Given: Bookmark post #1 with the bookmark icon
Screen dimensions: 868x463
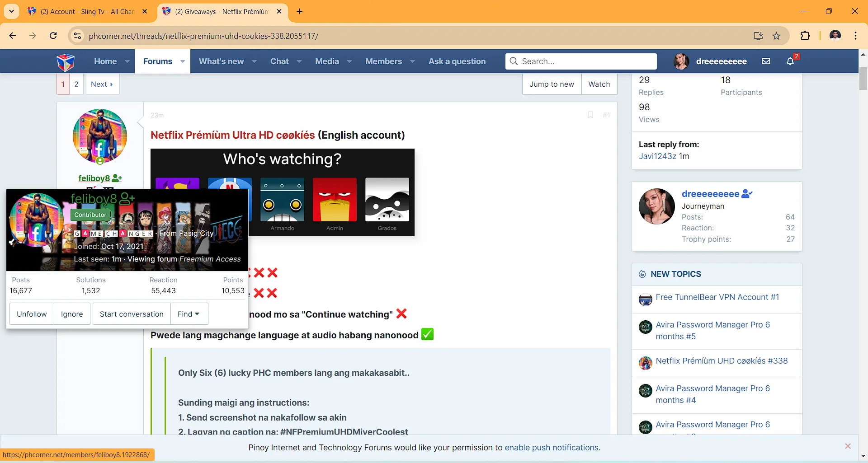Looking at the screenshot, I should tap(590, 115).
